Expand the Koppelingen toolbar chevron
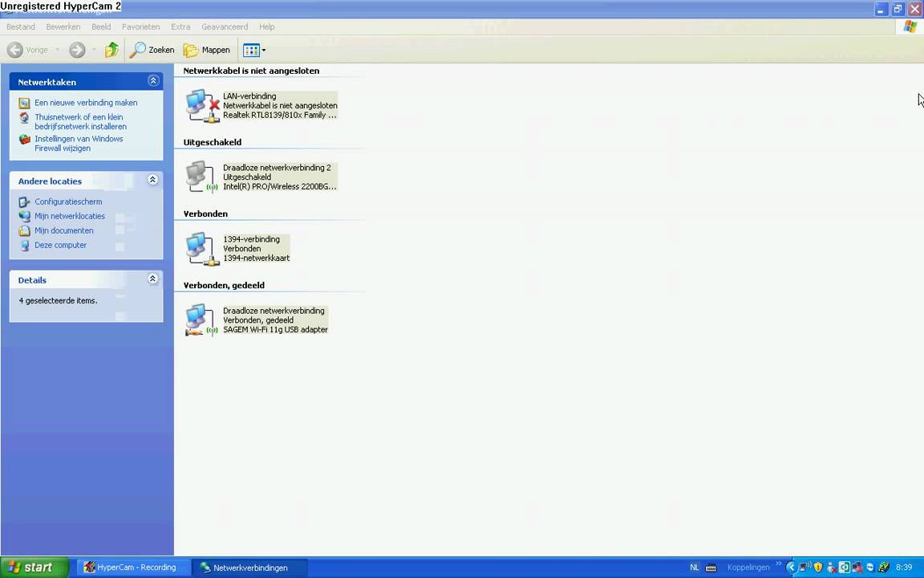The image size is (924, 578). [779, 564]
